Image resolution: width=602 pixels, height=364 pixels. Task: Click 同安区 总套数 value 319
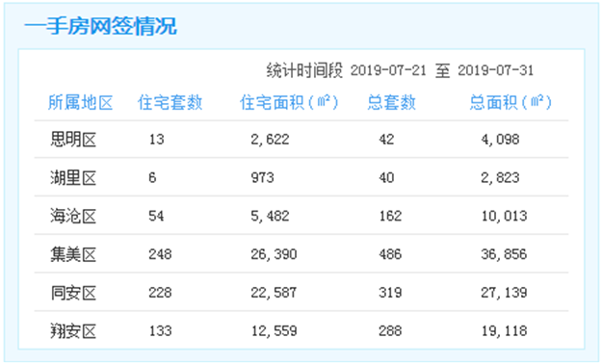(x=390, y=293)
